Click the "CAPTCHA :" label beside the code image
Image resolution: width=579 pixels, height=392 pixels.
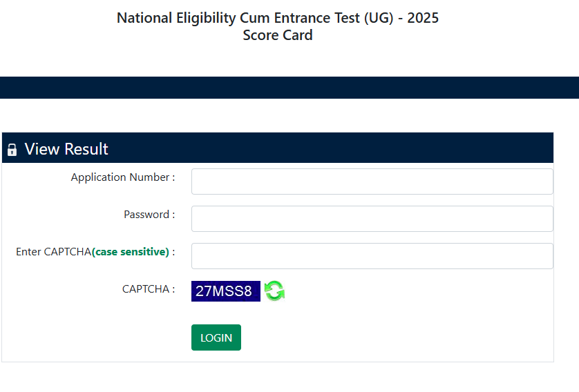pyautogui.click(x=148, y=289)
